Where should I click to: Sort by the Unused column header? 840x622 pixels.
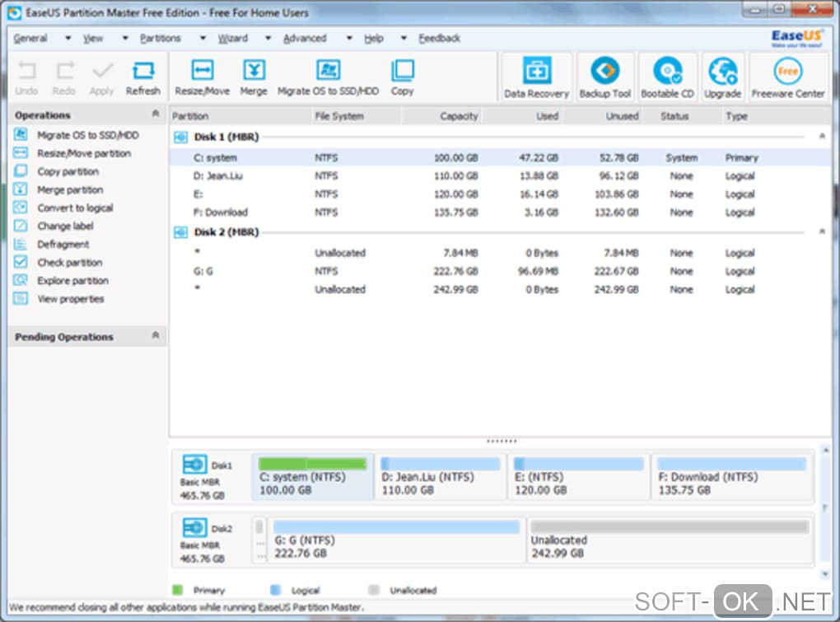602,115
